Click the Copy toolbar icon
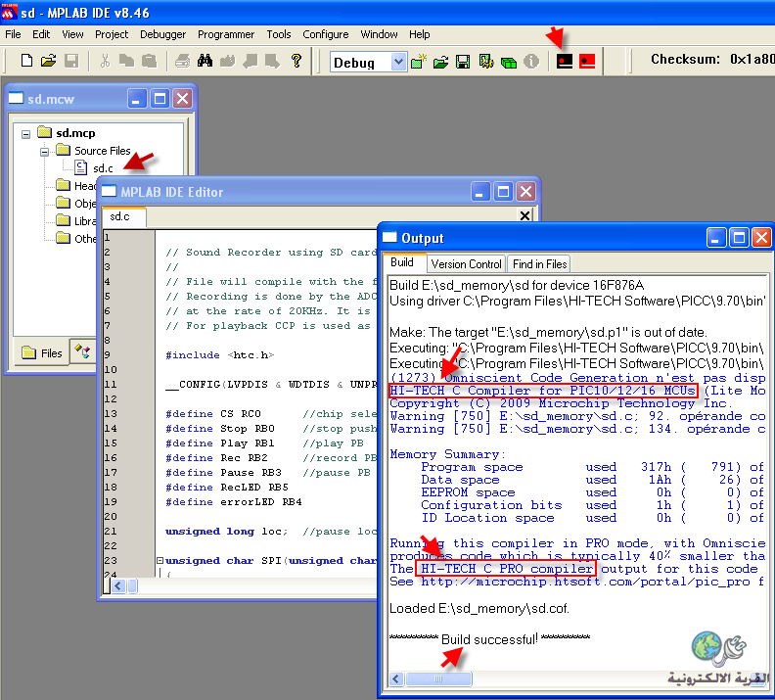 tap(126, 61)
